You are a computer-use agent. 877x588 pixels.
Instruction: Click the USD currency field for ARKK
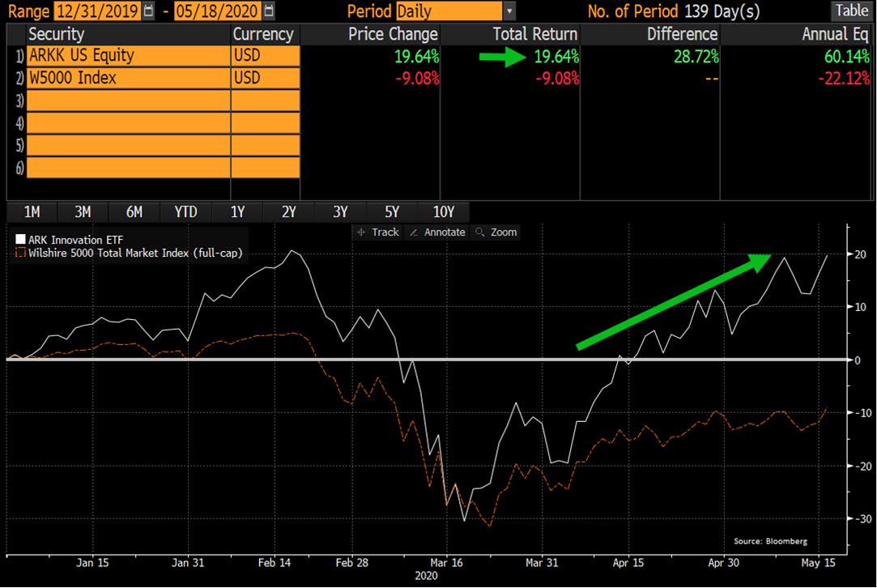click(x=265, y=56)
